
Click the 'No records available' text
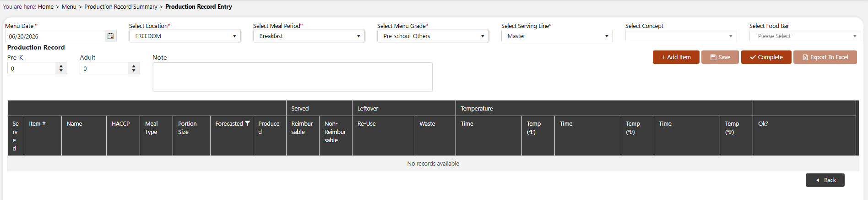[x=433, y=164]
